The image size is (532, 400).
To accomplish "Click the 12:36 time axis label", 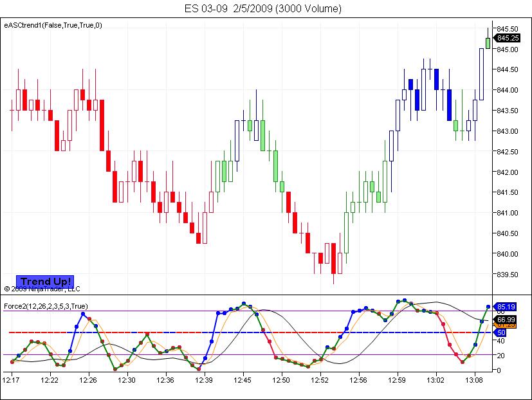I will click(x=165, y=380).
